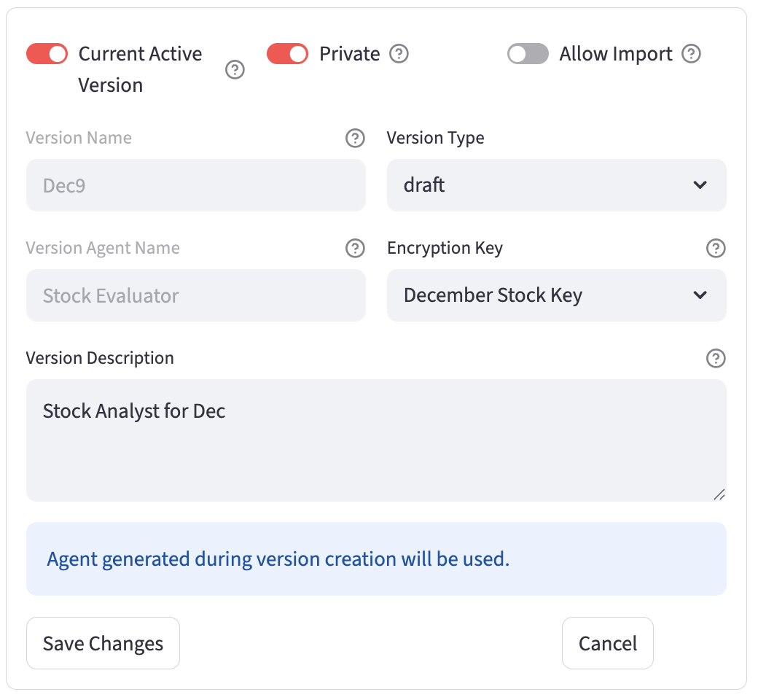This screenshot has height=700, width=758.
Task: Expand the Encryption Key dropdown
Action: pyautogui.click(x=556, y=295)
